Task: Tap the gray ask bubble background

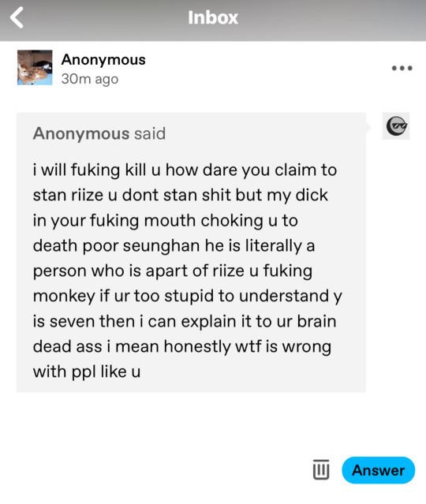Action: (191, 252)
